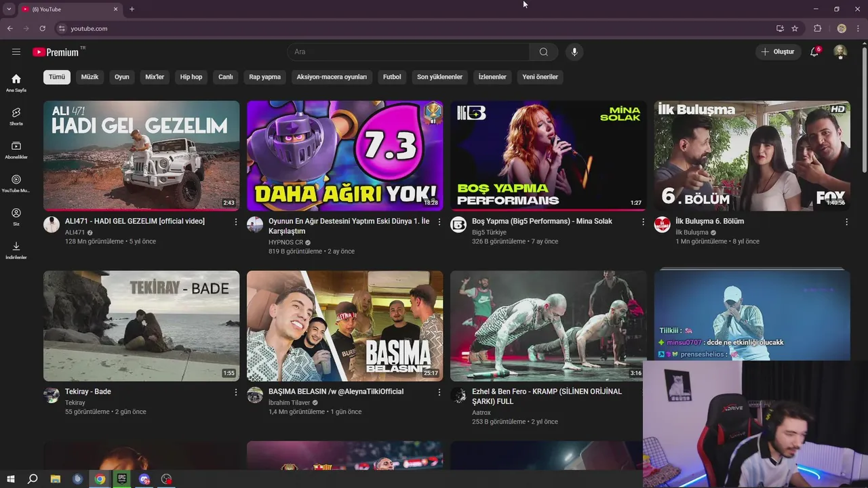
Task: Select Aksiyon-macera oyunları filter chip
Action: [332, 77]
